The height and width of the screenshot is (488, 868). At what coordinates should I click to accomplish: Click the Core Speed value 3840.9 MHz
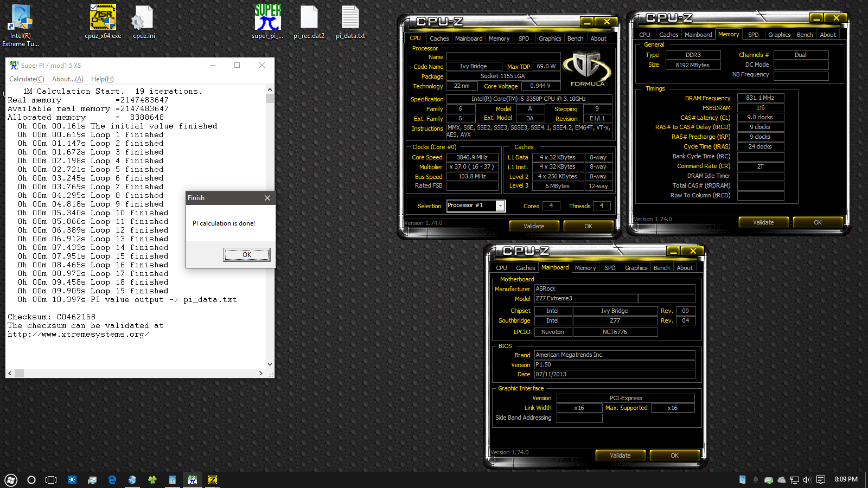[472, 157]
